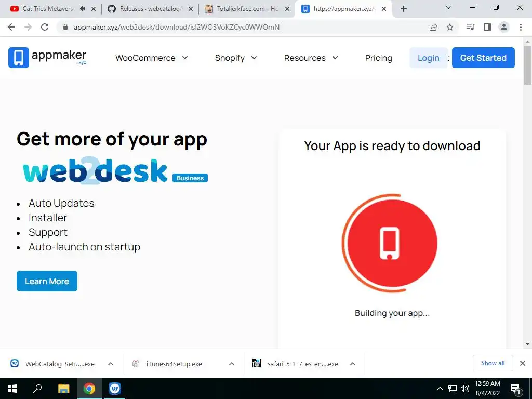Click the Login button

429,58
